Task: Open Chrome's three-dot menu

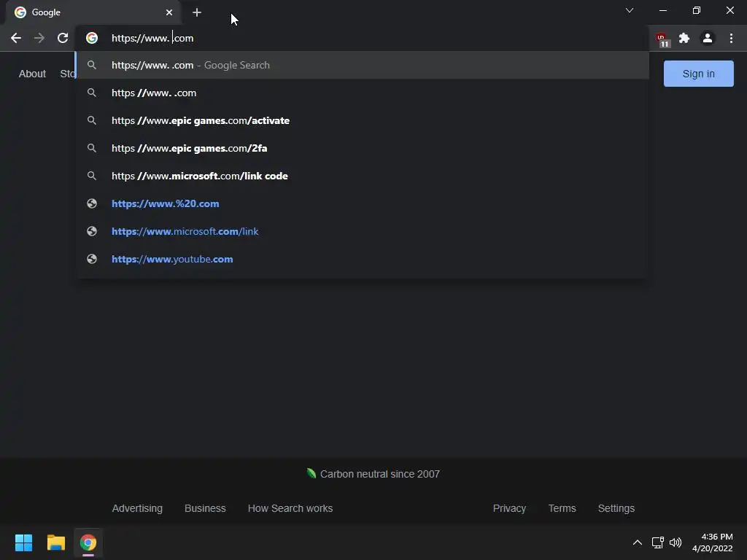Action: pos(731,38)
